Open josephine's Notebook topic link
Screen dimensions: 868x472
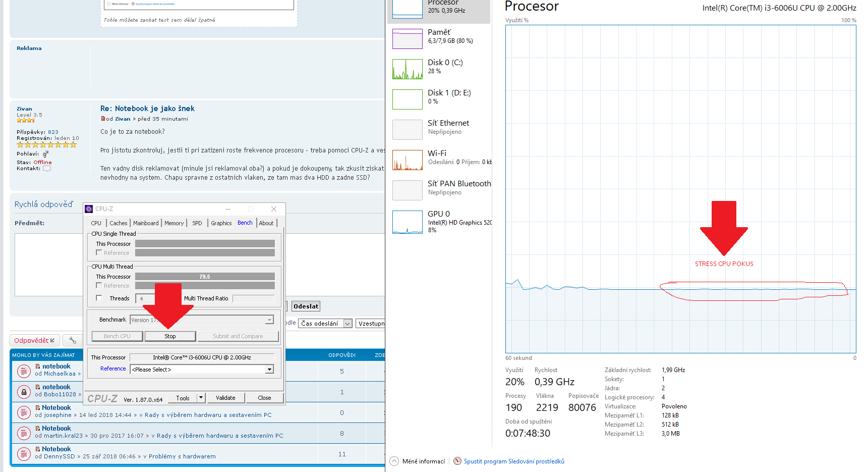(56, 408)
